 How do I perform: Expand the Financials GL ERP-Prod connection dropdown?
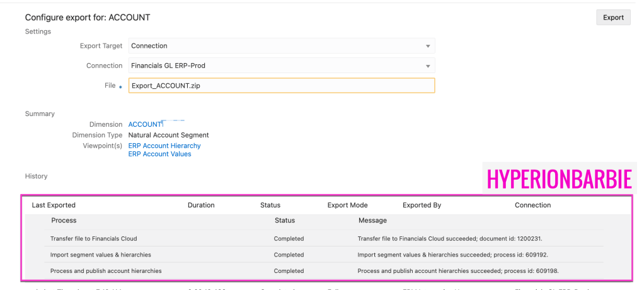click(x=281, y=66)
